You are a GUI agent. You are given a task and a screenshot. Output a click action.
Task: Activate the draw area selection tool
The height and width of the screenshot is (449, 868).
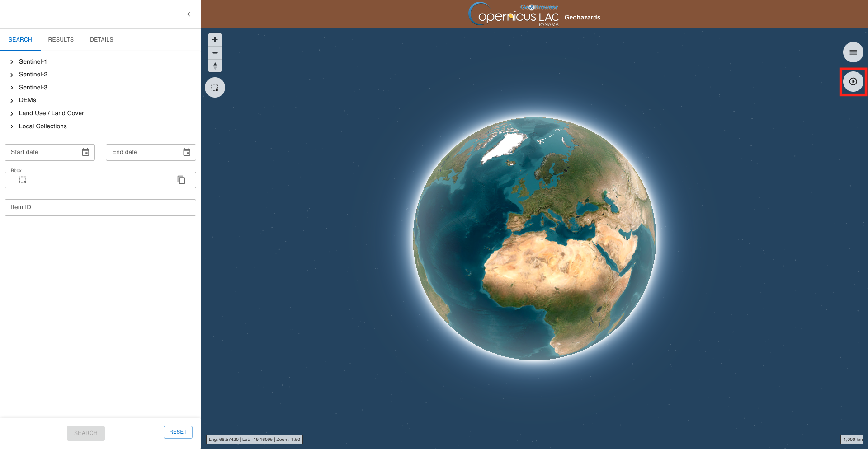coord(215,88)
